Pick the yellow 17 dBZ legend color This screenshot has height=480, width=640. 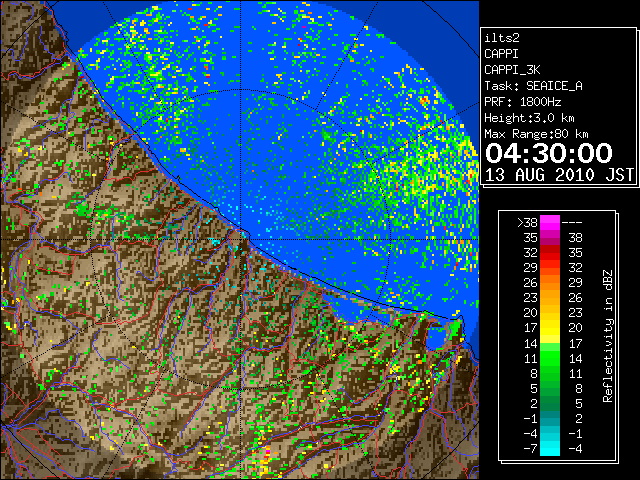[550, 328]
